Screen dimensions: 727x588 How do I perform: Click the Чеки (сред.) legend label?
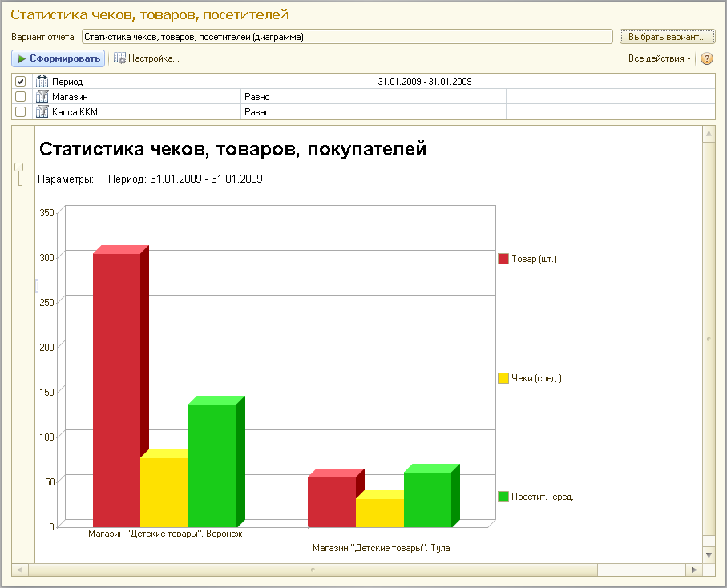click(x=536, y=379)
